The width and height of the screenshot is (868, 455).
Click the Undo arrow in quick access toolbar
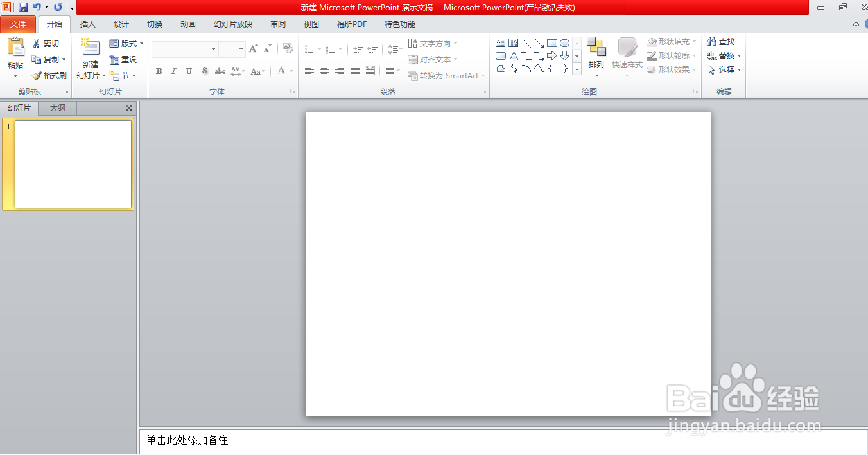tap(37, 7)
